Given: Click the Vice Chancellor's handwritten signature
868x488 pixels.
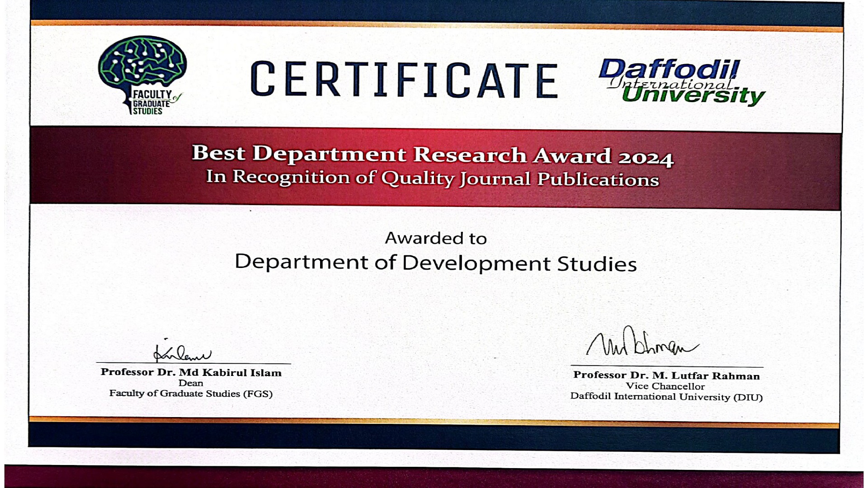Looking at the screenshot, I should (x=642, y=341).
